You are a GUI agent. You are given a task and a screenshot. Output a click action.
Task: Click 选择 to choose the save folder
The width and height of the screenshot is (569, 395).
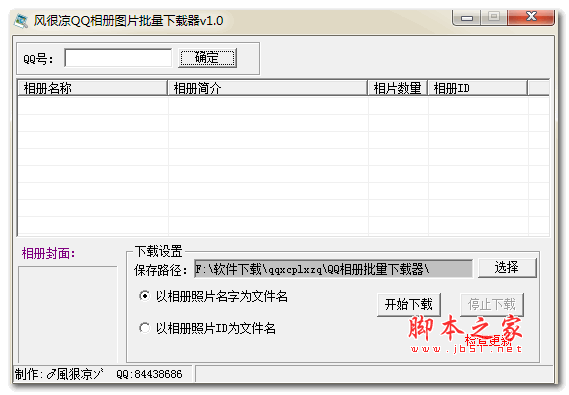(507, 268)
